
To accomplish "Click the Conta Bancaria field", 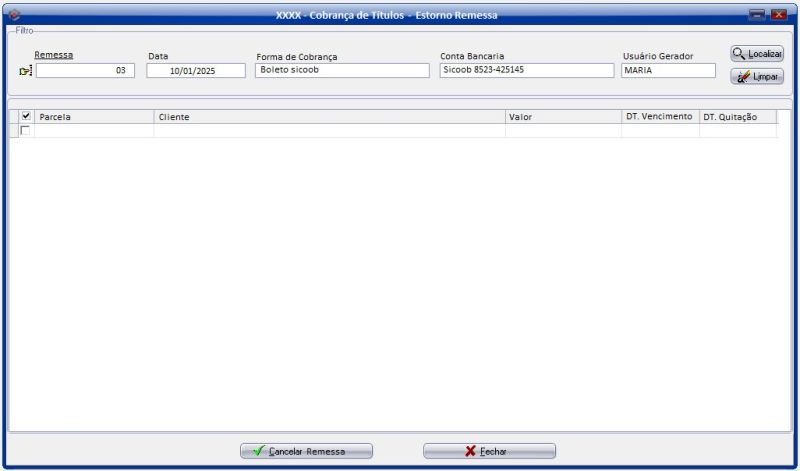I will (x=527, y=70).
